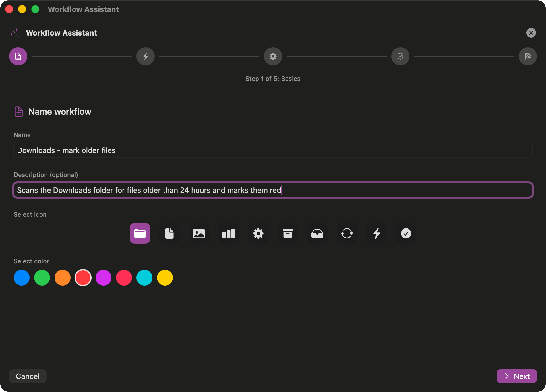Choose the circular sync arrows icon
Image resolution: width=546 pixels, height=392 pixels.
pos(347,233)
